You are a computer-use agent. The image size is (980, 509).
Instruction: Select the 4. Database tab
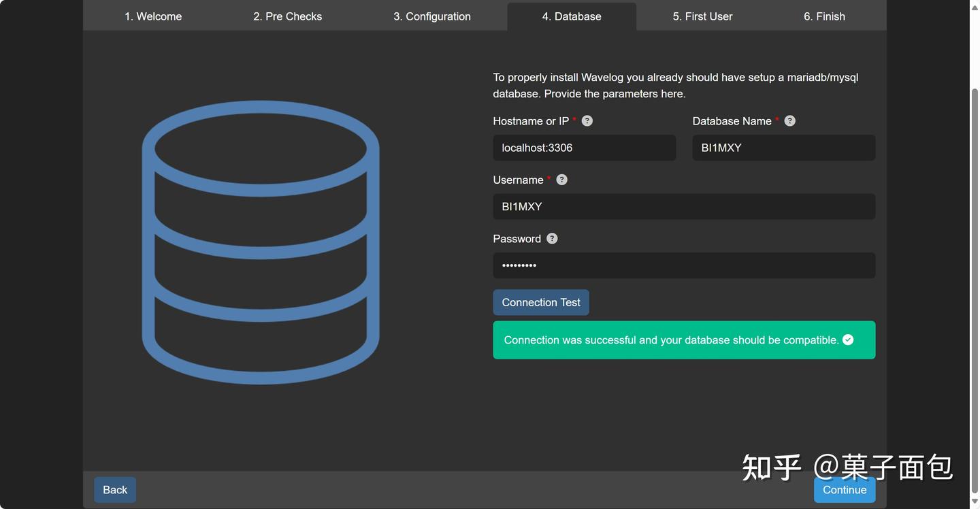click(572, 16)
